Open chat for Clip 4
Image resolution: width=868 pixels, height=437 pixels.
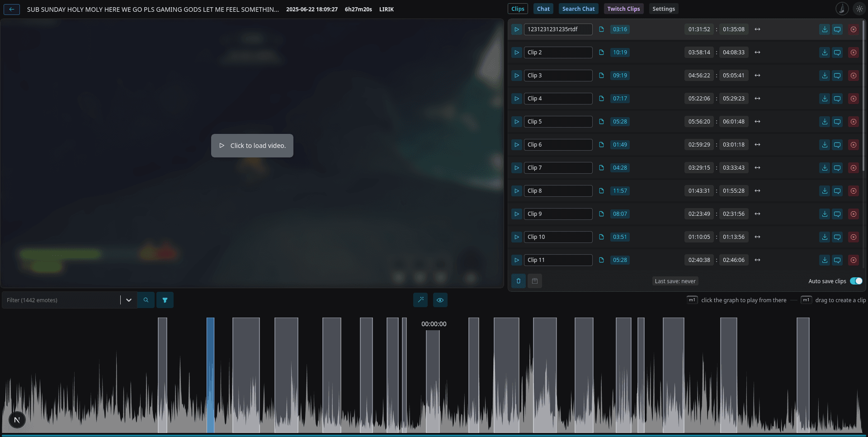(x=837, y=99)
